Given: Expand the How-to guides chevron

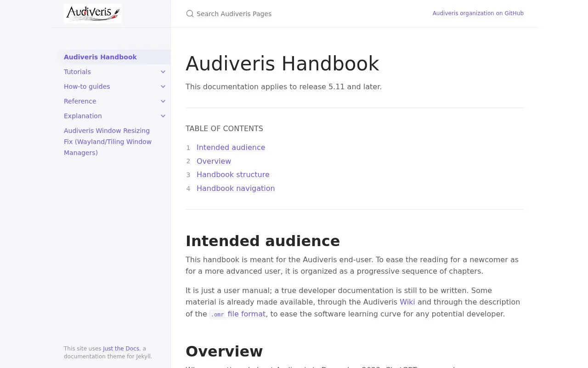Looking at the screenshot, I should 163,86.
